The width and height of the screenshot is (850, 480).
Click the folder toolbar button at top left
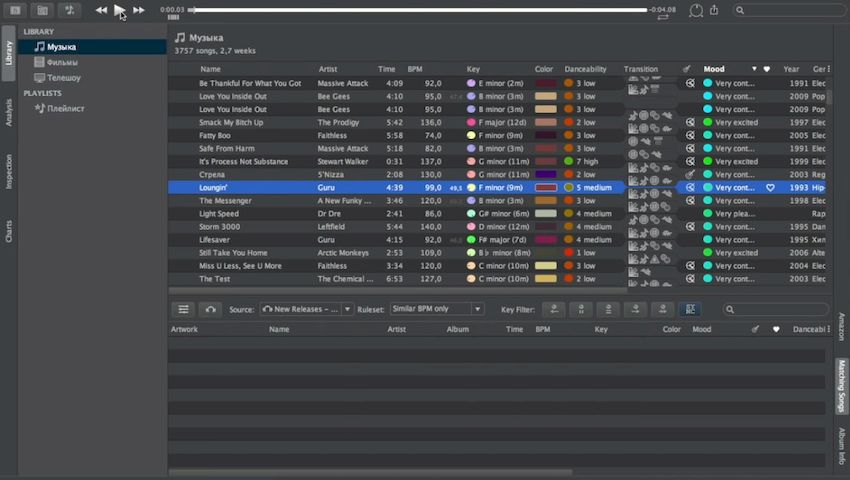tap(42, 10)
